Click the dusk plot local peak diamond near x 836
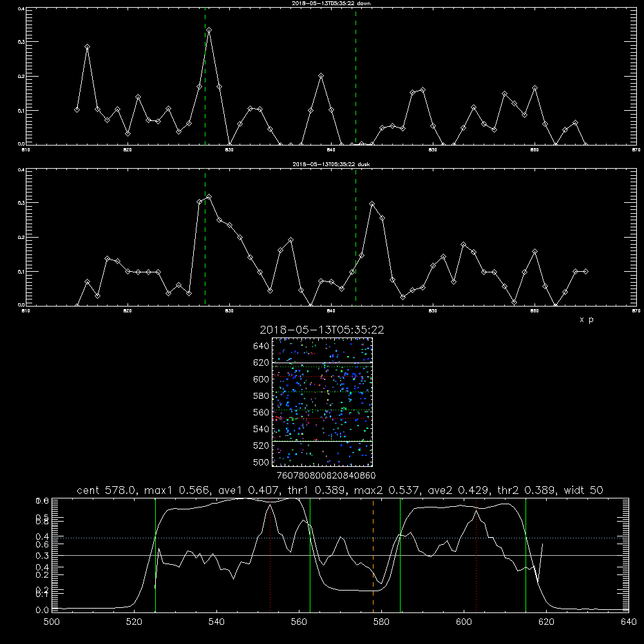This screenshot has height=644, width=644. [x=291, y=240]
